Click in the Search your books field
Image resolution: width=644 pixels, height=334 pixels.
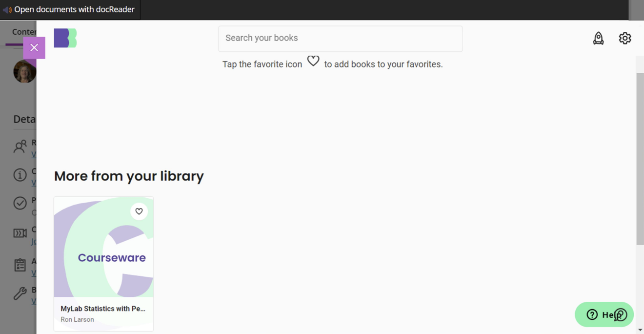click(x=341, y=39)
